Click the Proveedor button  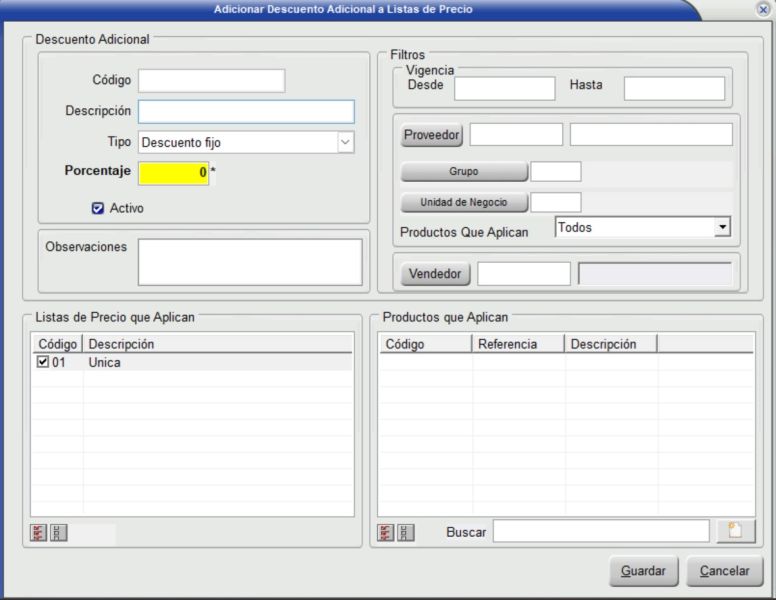point(432,135)
